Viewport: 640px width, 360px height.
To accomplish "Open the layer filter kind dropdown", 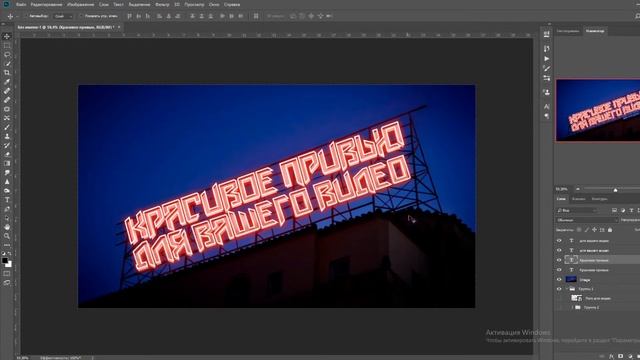I will pos(577,210).
